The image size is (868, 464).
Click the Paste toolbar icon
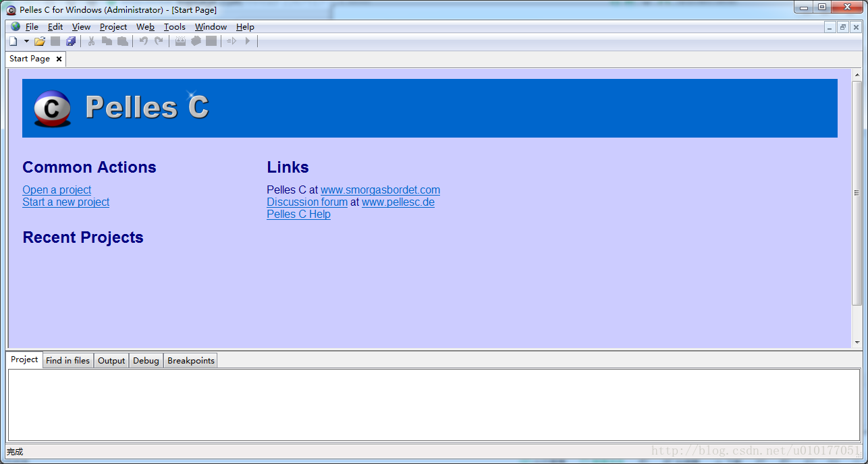tap(122, 42)
